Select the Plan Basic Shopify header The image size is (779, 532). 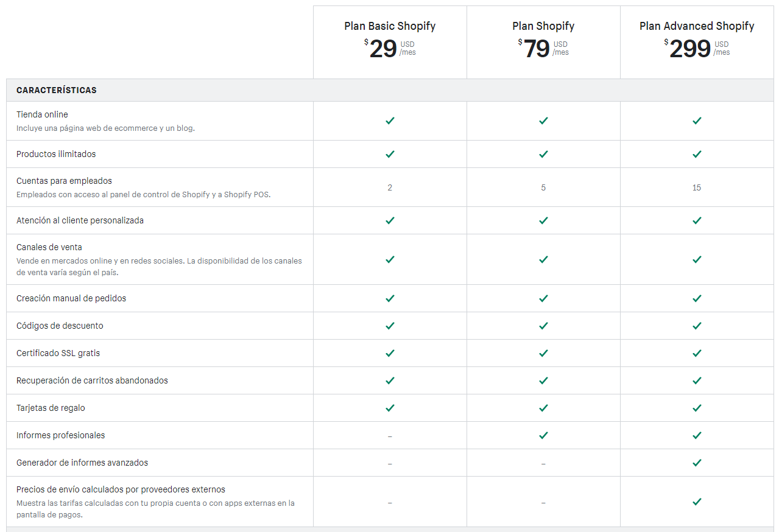click(x=390, y=26)
